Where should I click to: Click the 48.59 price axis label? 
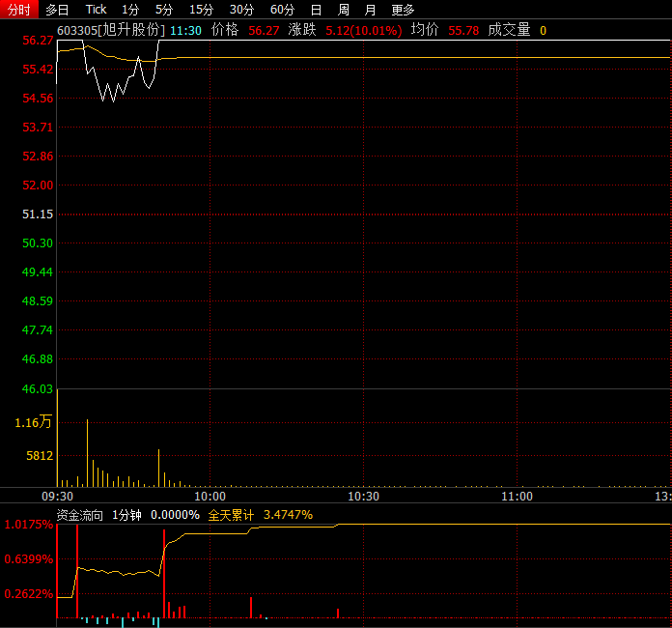(x=38, y=301)
